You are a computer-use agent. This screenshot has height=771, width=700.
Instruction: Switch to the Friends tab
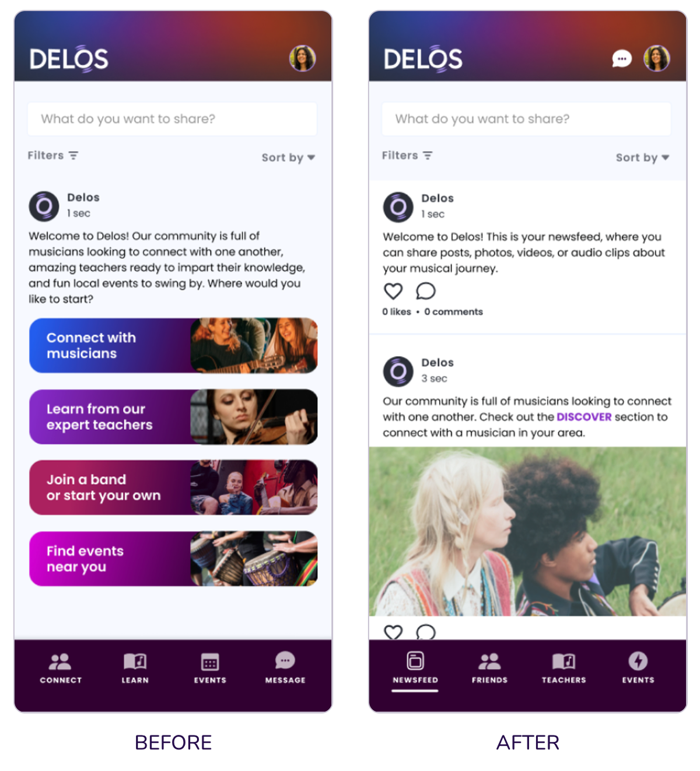[489, 667]
